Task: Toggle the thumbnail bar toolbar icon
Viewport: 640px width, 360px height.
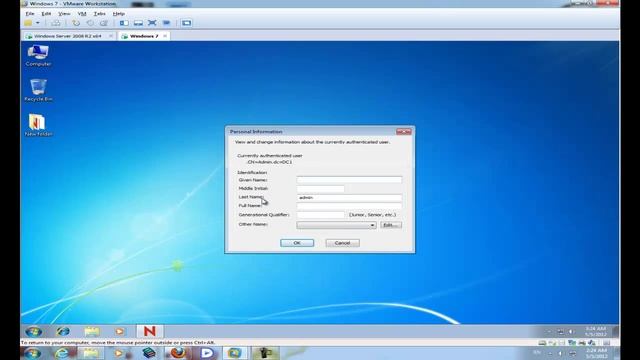Action: click(138, 23)
